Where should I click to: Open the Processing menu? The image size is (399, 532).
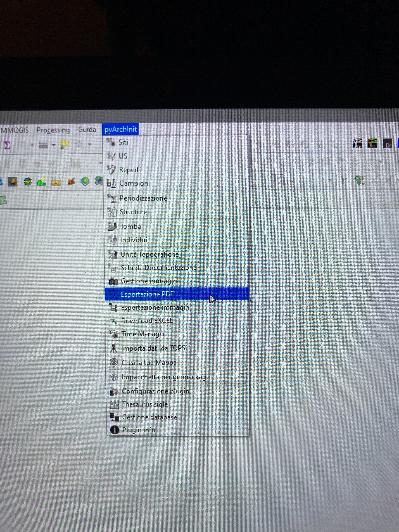point(53,130)
